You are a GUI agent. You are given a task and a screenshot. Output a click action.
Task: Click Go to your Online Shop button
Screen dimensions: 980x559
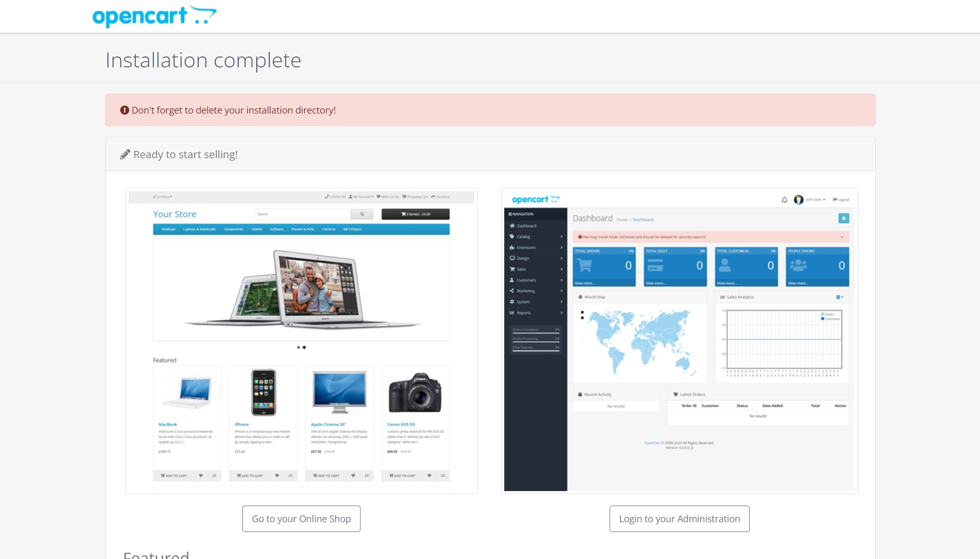pyautogui.click(x=301, y=519)
